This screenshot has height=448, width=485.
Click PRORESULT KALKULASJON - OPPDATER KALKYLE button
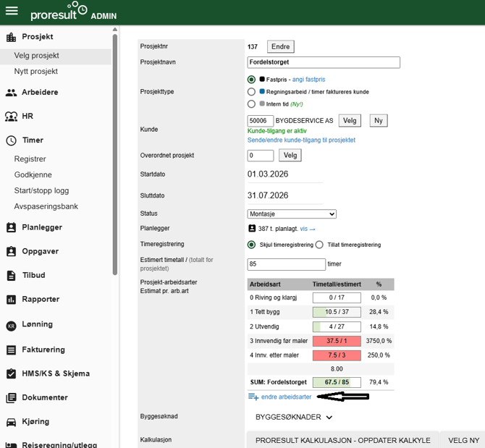pyautogui.click(x=342, y=440)
